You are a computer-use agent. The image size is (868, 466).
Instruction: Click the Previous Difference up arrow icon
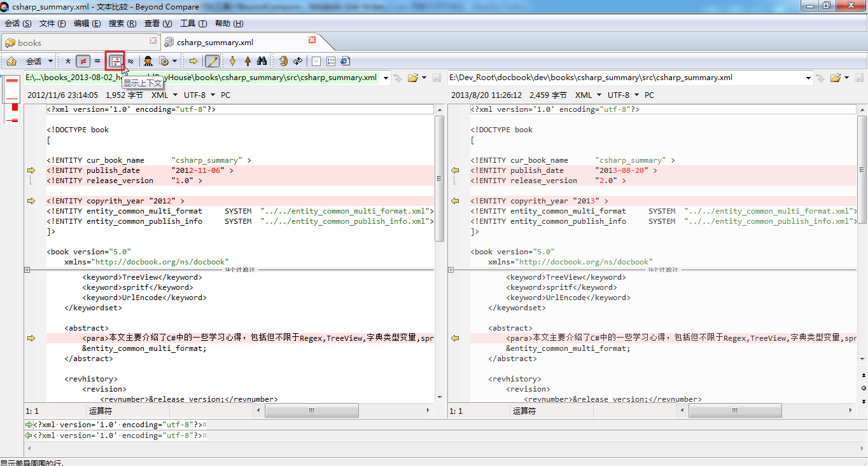point(248,62)
